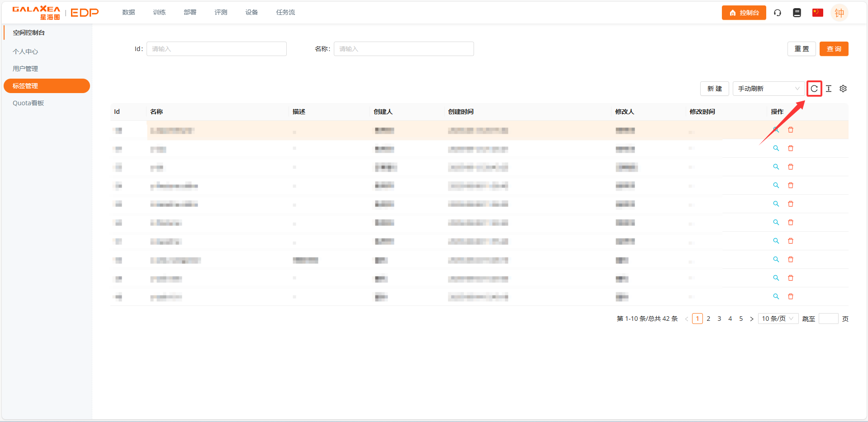Open column settings gear icon
The image size is (868, 422).
tap(843, 89)
